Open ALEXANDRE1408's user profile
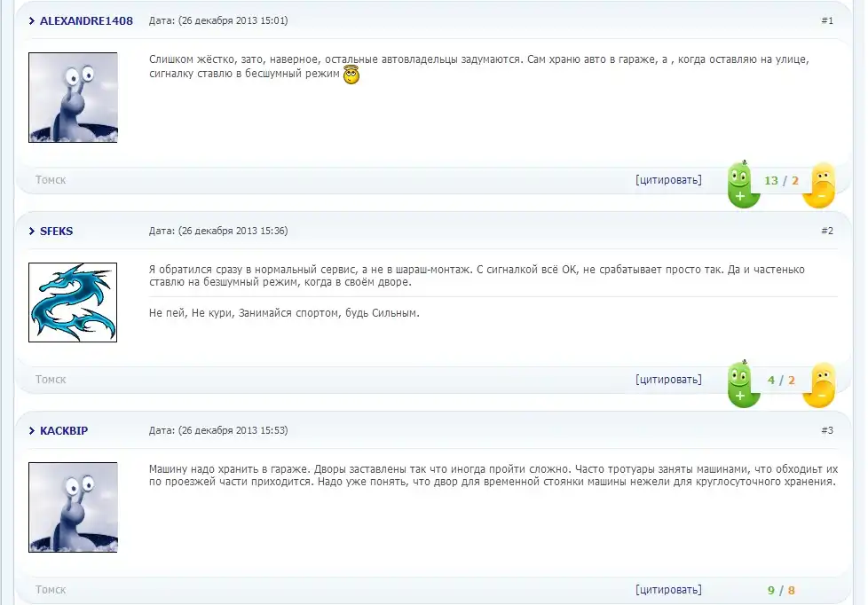The height and width of the screenshot is (605, 868). [86, 20]
